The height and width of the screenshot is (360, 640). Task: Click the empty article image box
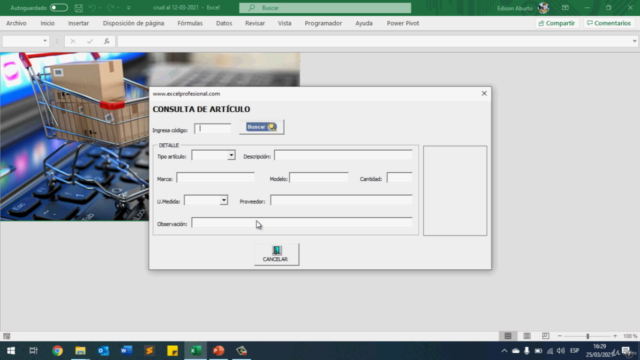pyautogui.click(x=455, y=191)
